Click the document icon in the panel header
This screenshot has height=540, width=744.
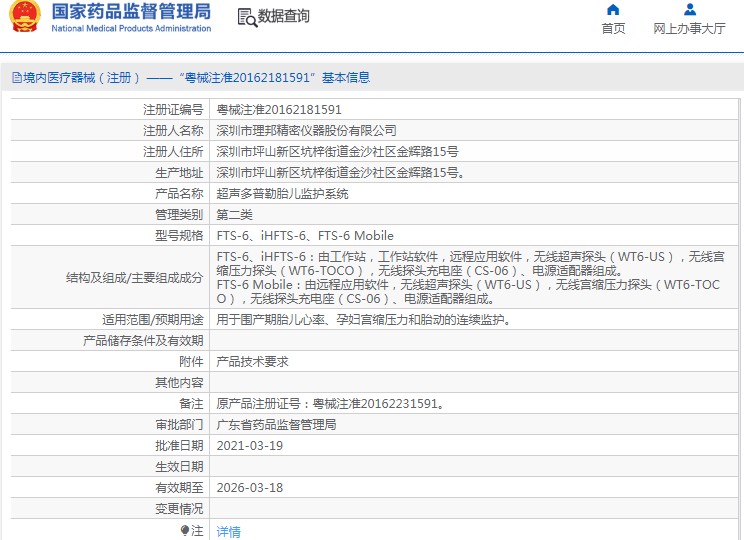pos(15,78)
